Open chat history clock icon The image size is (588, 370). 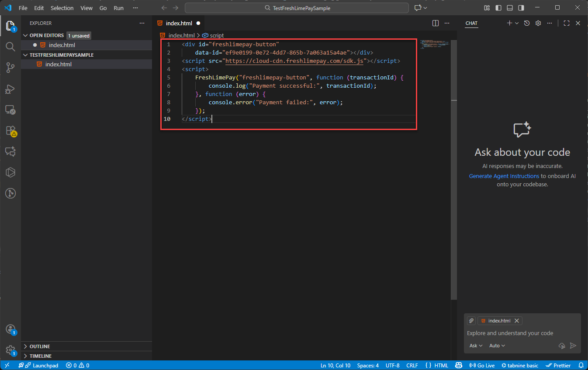tap(527, 23)
